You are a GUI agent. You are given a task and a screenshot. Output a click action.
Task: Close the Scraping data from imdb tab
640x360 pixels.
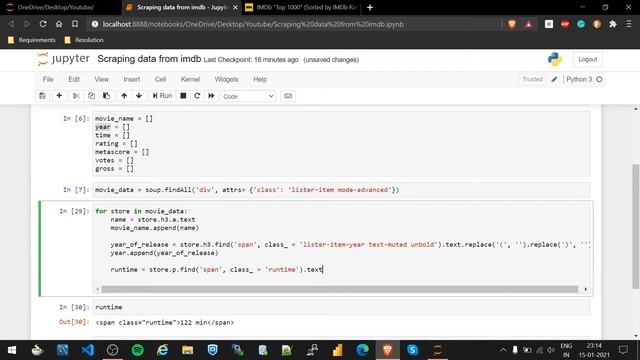click(x=236, y=7)
